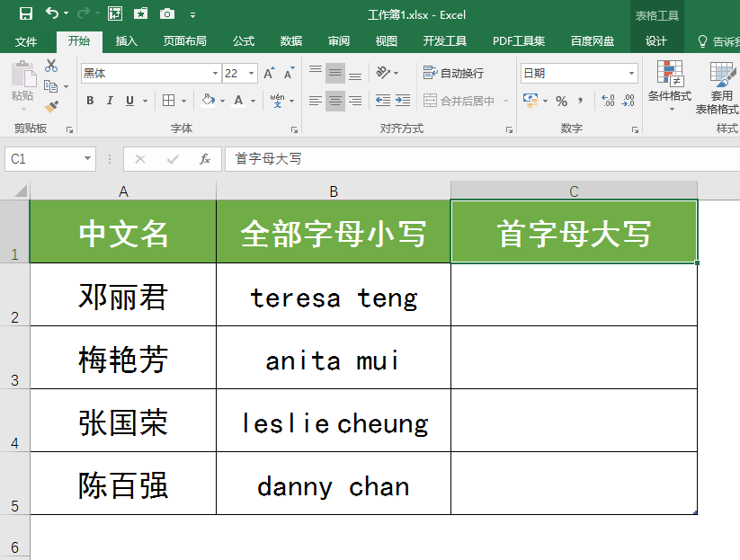This screenshot has width=740, height=560.
Task: Apply font color A button
Action: 239,101
